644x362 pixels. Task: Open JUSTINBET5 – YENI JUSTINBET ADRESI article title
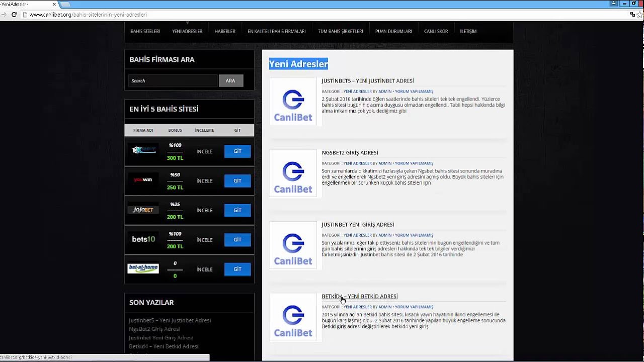[x=368, y=81]
